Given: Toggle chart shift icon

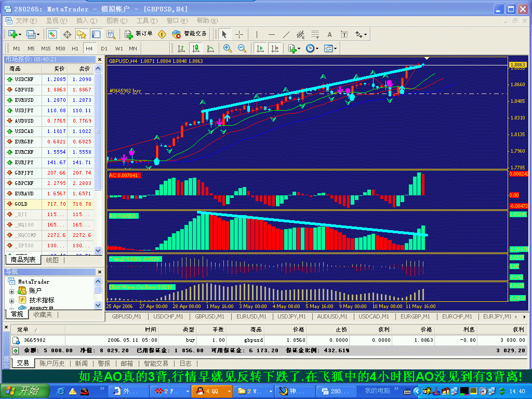Looking at the screenshot, I should pyautogui.click(x=275, y=48).
